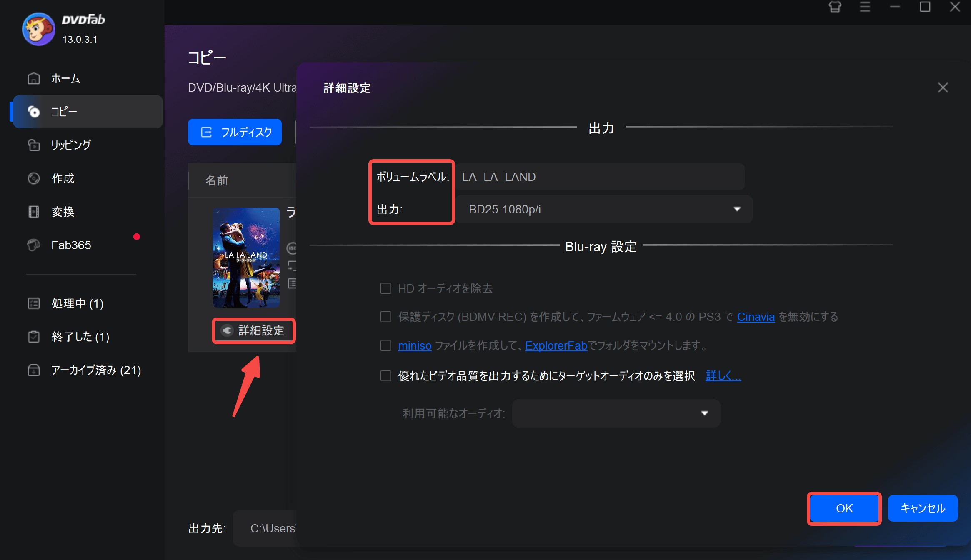Click the OK button

tap(844, 508)
